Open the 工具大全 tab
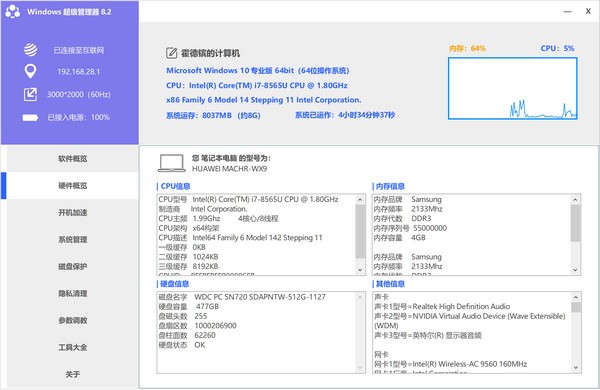Image resolution: width=600 pixels, height=390 pixels. pyautogui.click(x=73, y=348)
